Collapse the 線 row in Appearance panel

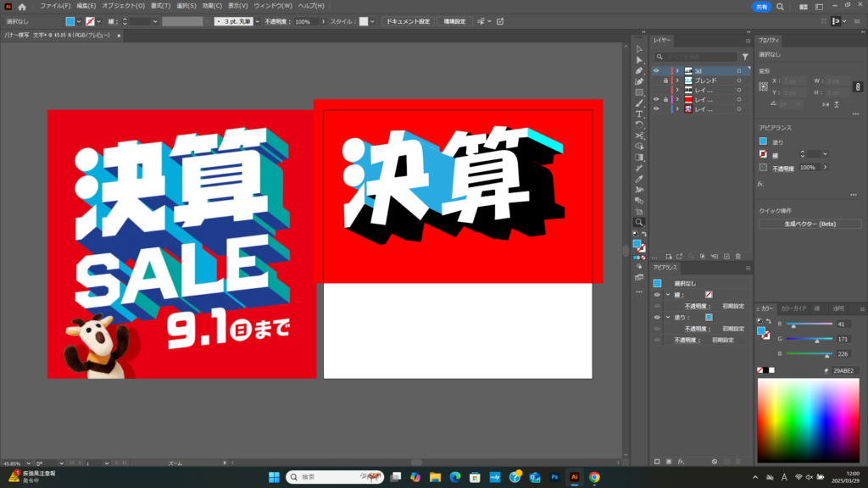click(x=666, y=294)
